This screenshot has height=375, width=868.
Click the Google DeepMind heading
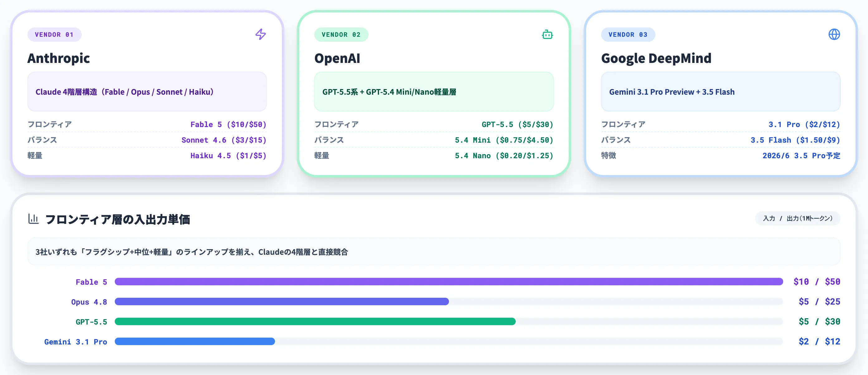(x=656, y=58)
